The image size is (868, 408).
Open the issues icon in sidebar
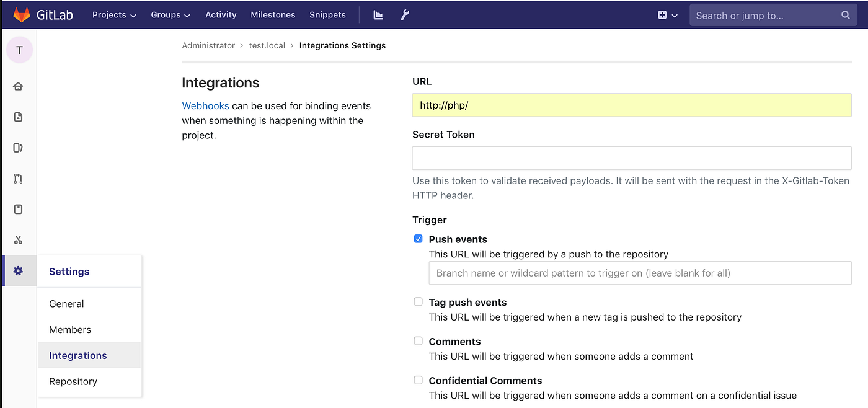click(19, 148)
